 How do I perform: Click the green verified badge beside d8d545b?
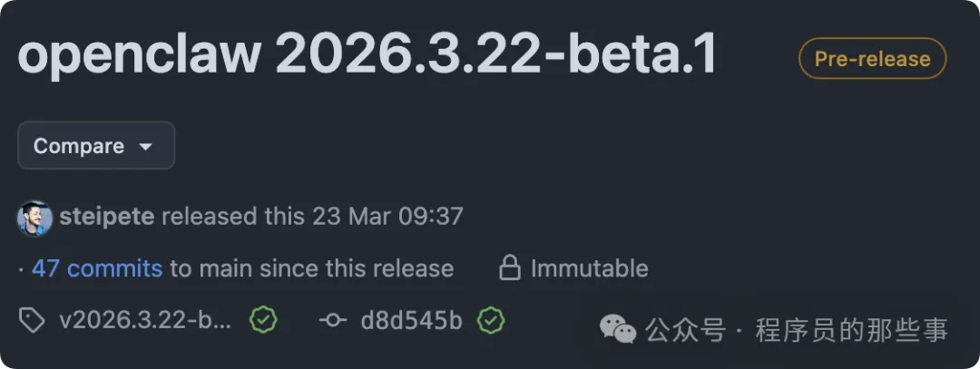click(491, 320)
